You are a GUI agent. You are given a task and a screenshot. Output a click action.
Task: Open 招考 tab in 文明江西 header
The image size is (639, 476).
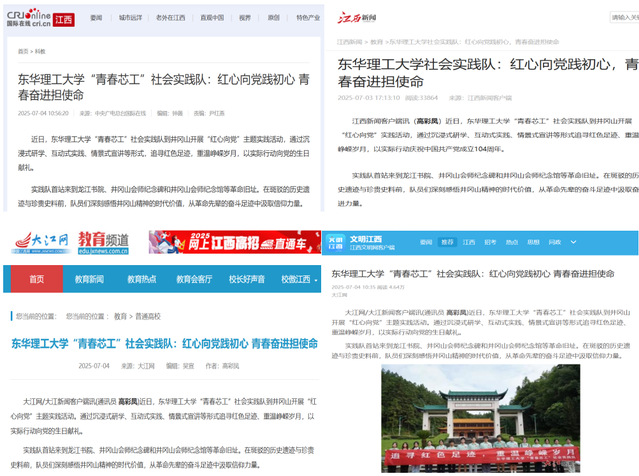[x=490, y=242]
